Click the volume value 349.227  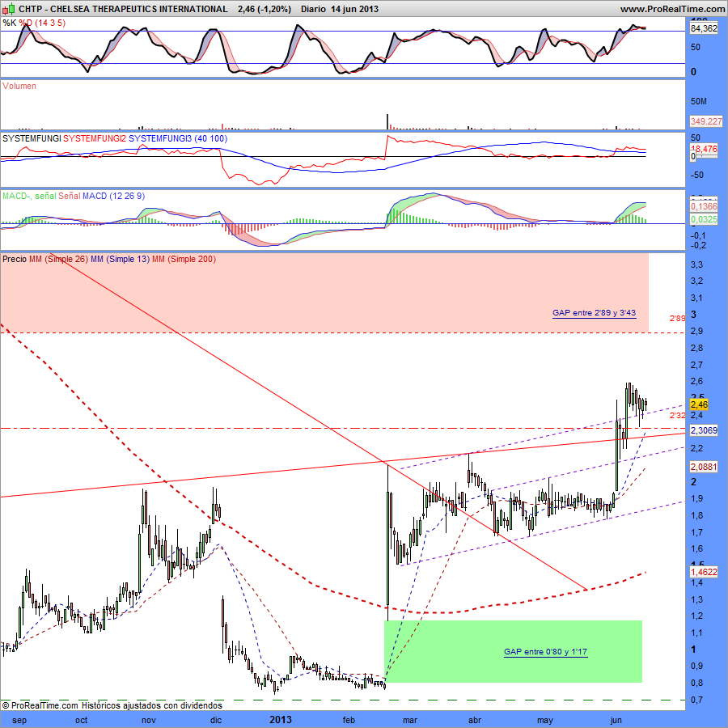pos(705,121)
